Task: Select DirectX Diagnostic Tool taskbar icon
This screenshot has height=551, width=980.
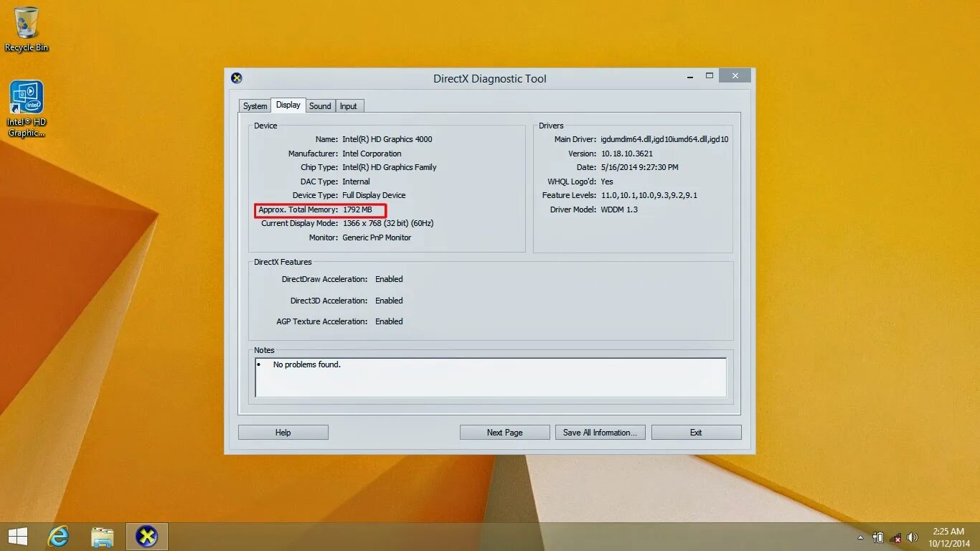Action: click(147, 537)
